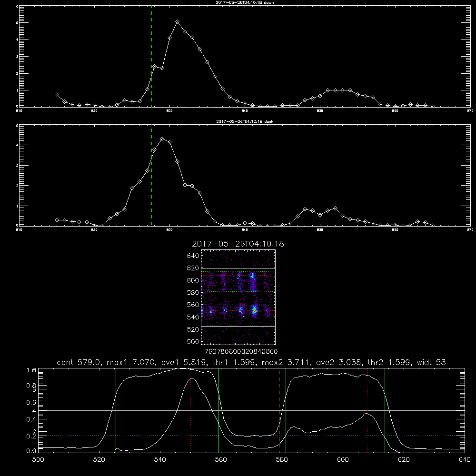Click the x-axis label 640 on bottom plot
The width and height of the screenshot is (476, 476).
pos(465,460)
